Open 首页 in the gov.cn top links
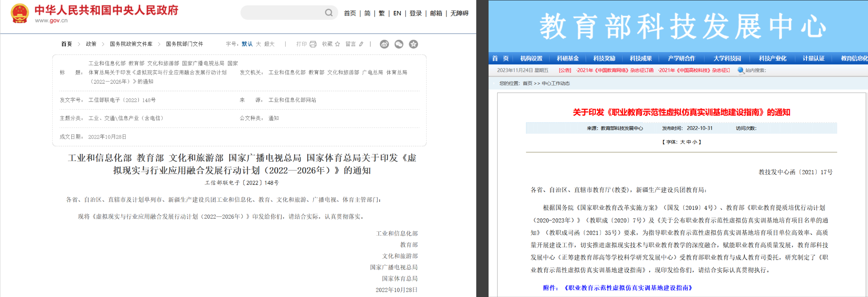Screen dimensions: 868x297 coord(350,13)
